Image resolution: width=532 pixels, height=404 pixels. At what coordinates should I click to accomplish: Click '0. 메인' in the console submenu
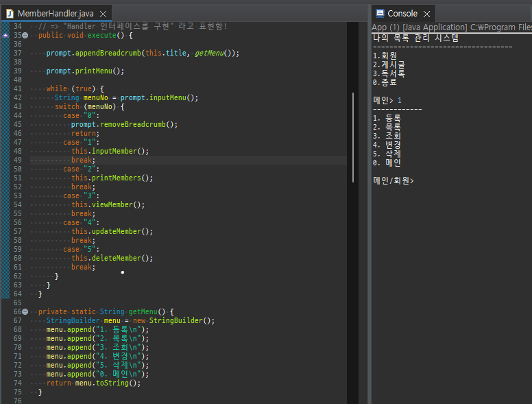tap(387, 163)
